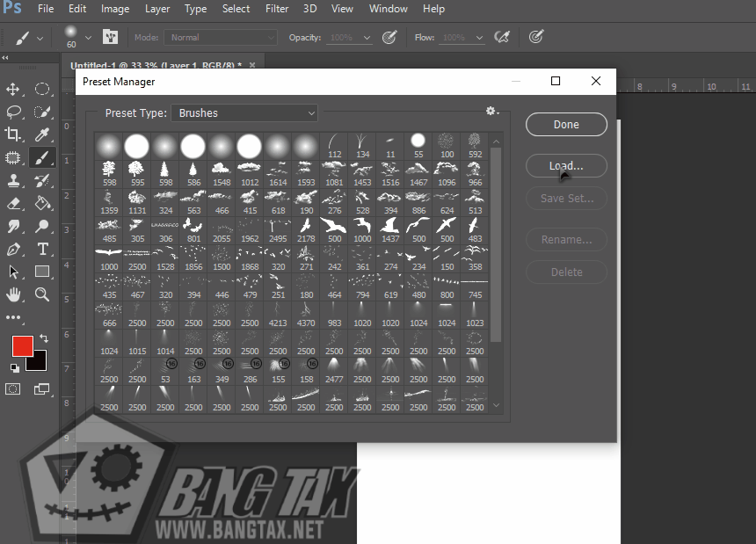Click the Delete button
The width and height of the screenshot is (756, 544).
[566, 272]
